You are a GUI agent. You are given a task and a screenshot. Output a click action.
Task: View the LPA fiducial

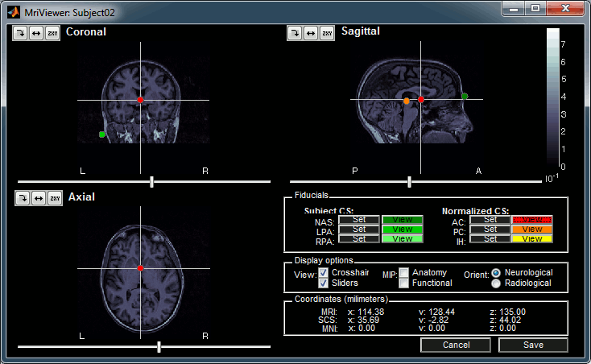coord(402,230)
